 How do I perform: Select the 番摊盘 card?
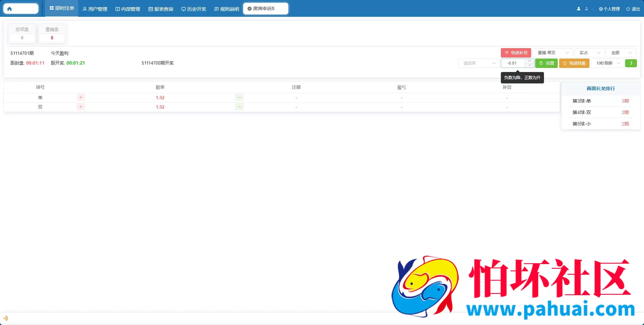pos(52,34)
